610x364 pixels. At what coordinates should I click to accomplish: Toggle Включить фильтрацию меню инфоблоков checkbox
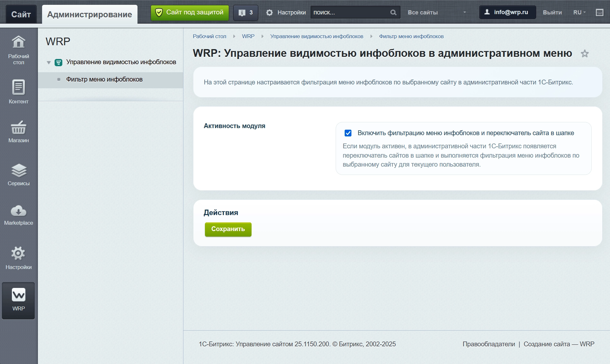pos(348,133)
